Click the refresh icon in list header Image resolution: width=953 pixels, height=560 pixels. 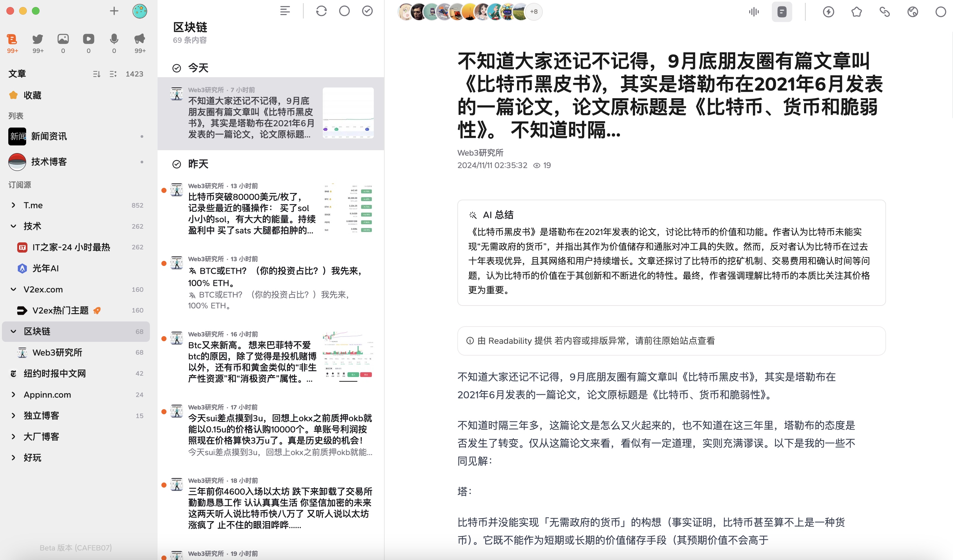[321, 11]
